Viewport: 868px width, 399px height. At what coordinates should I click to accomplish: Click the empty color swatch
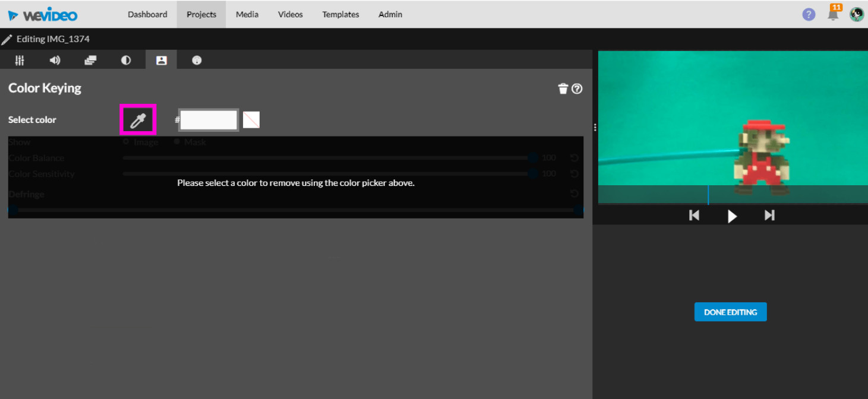click(x=251, y=120)
